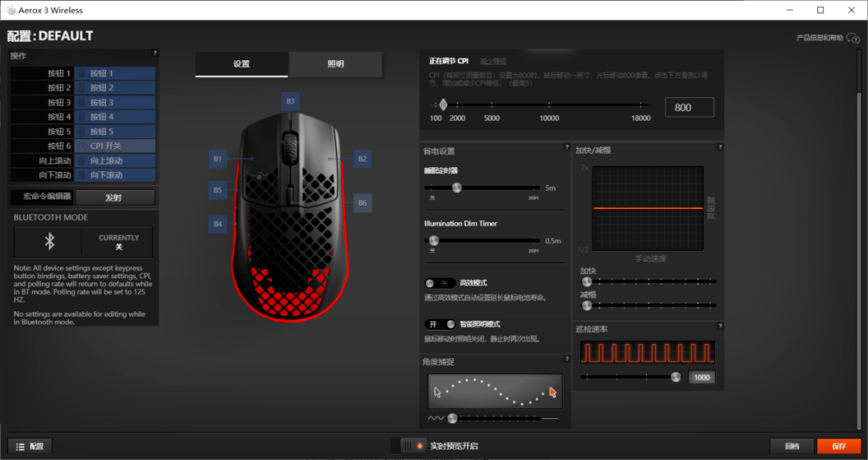Open the 按钮 1 action binding dropdown
The height and width of the screenshot is (460, 868).
(x=115, y=73)
